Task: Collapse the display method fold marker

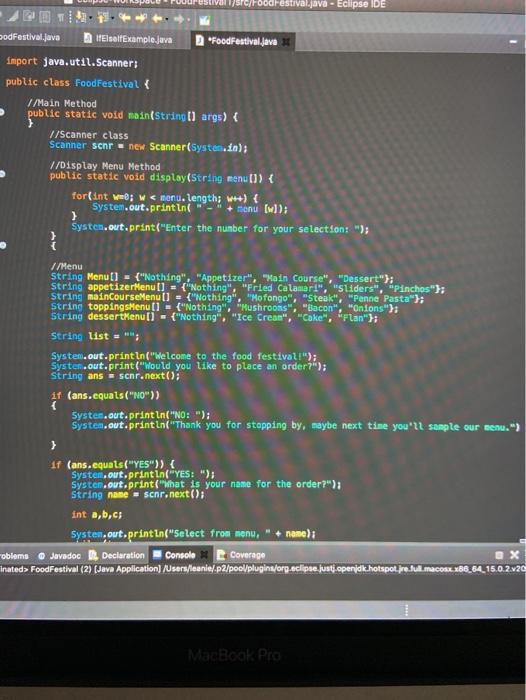Action: [2, 175]
